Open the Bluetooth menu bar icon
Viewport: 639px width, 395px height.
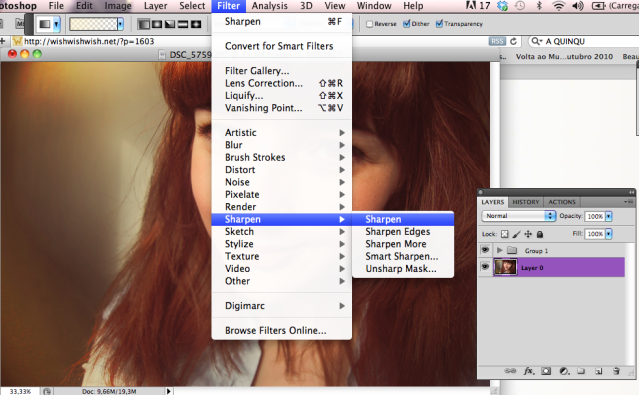[540, 6]
